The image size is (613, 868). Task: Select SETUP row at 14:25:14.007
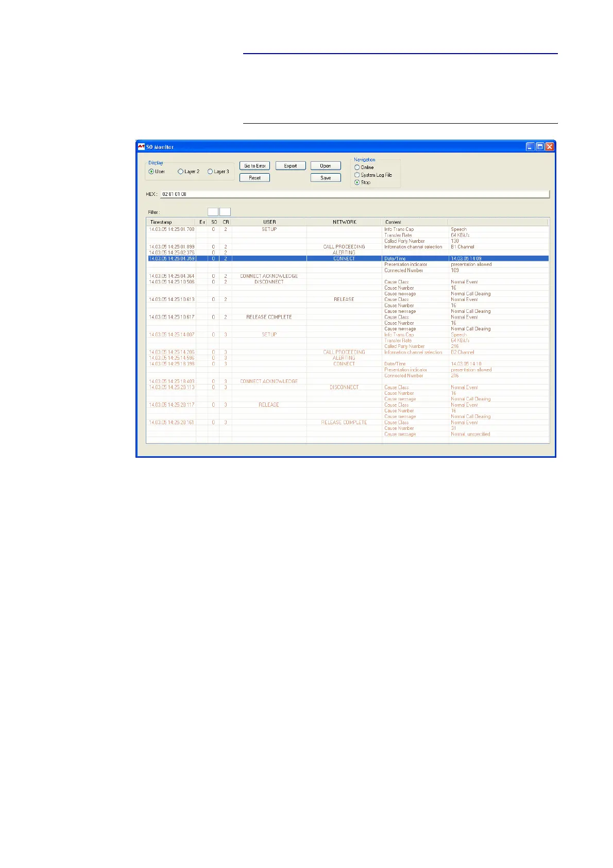(348, 335)
